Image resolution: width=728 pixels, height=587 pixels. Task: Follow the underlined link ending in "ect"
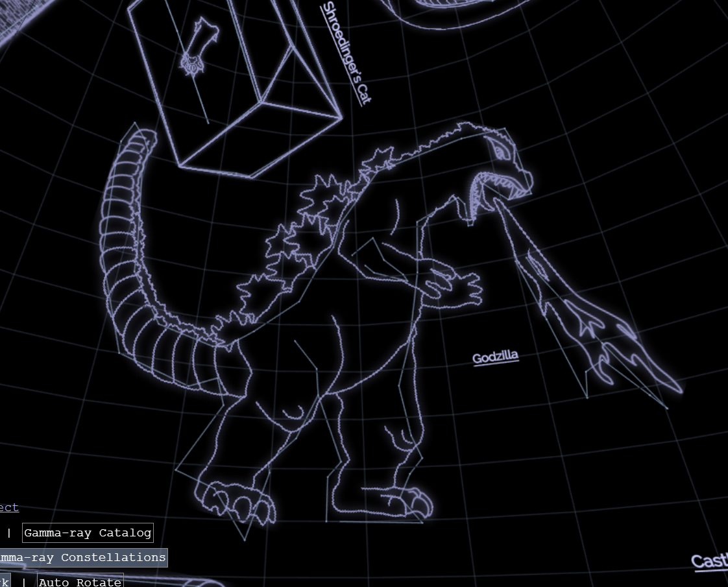(x=9, y=507)
